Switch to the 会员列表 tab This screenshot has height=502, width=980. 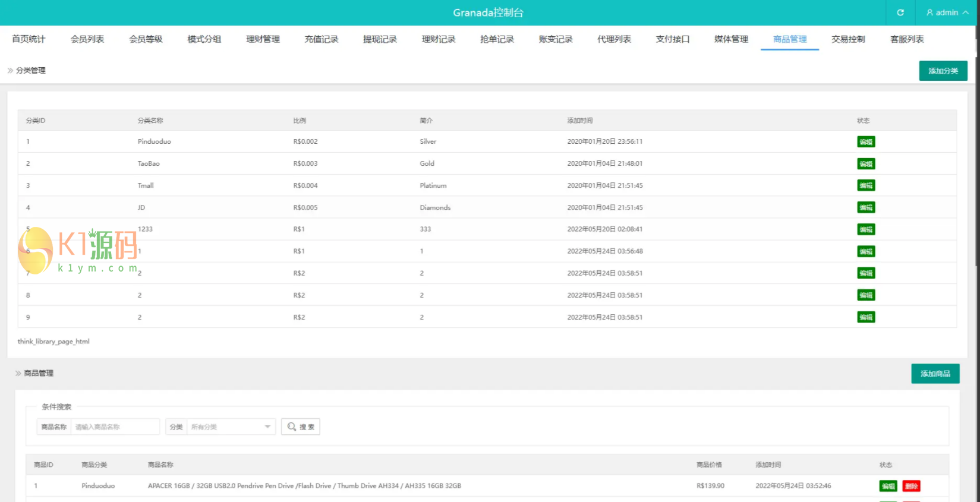coord(87,39)
